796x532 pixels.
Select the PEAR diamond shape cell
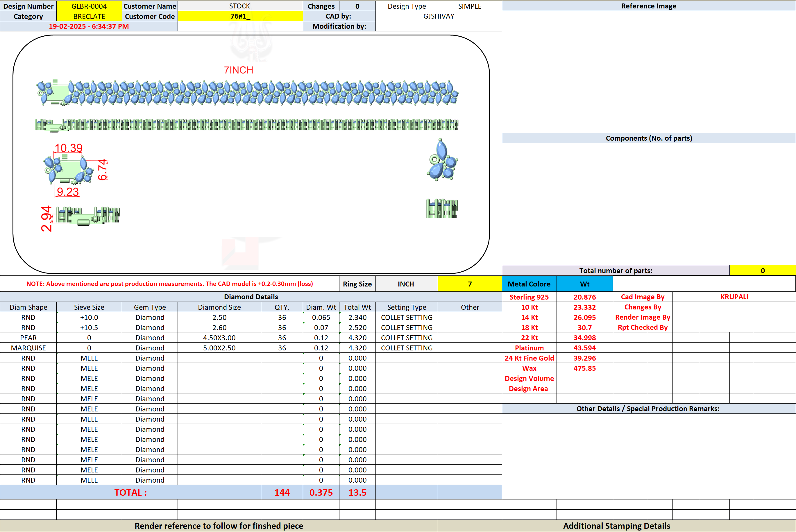click(28, 338)
